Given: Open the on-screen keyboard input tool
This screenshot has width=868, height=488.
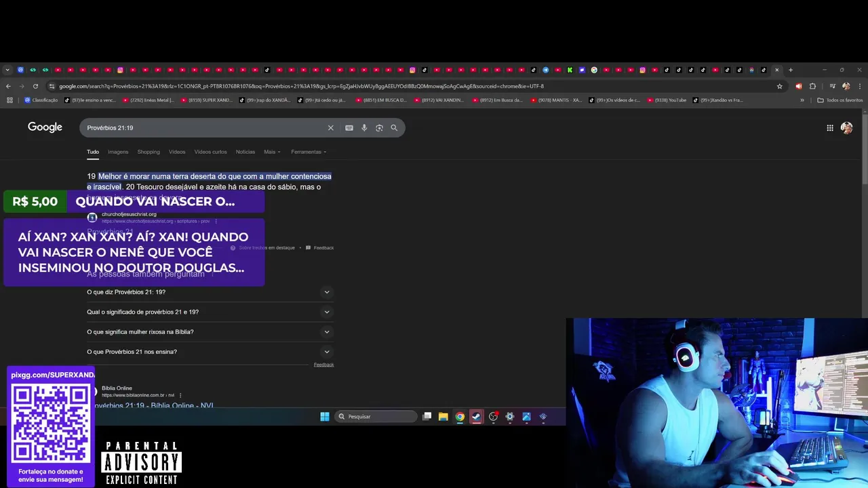Looking at the screenshot, I should tap(349, 127).
